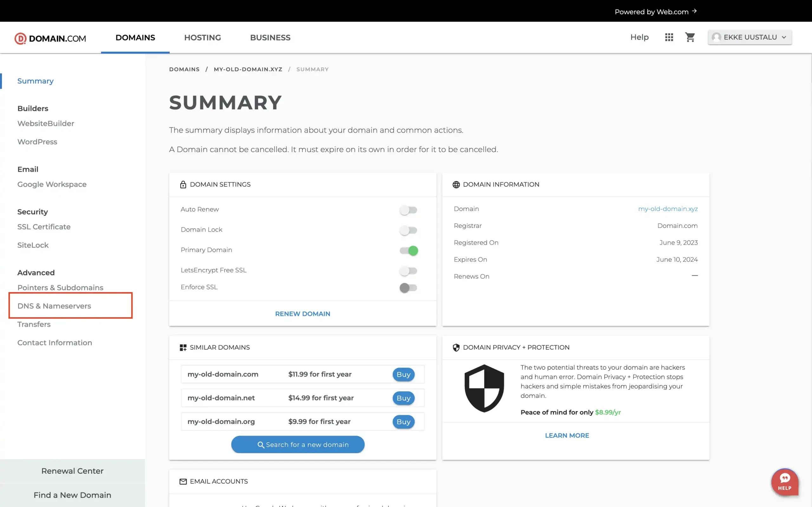This screenshot has height=507, width=812.
Task: Open the apps grid icon in the header
Action: click(x=668, y=37)
